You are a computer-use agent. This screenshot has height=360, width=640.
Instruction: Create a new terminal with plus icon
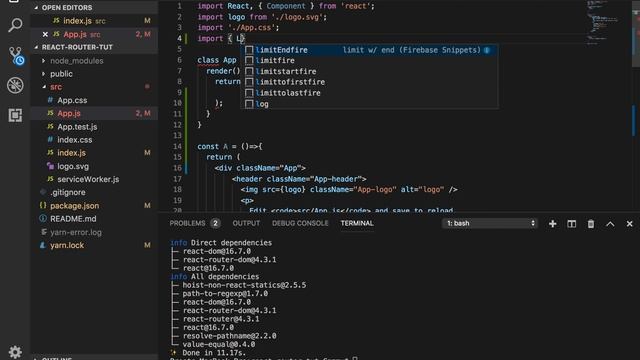point(552,224)
